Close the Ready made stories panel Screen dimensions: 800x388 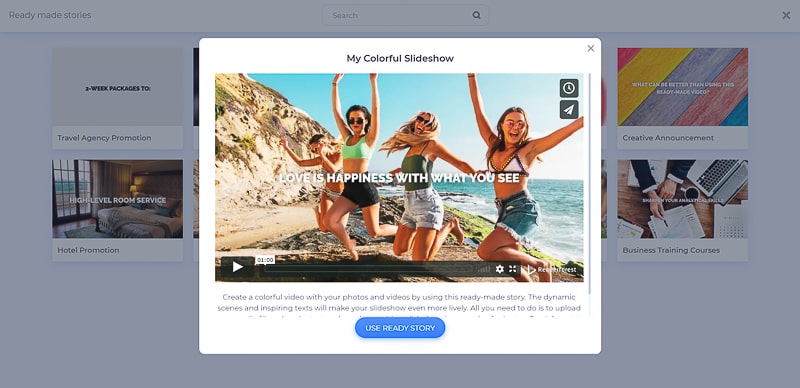786,15
